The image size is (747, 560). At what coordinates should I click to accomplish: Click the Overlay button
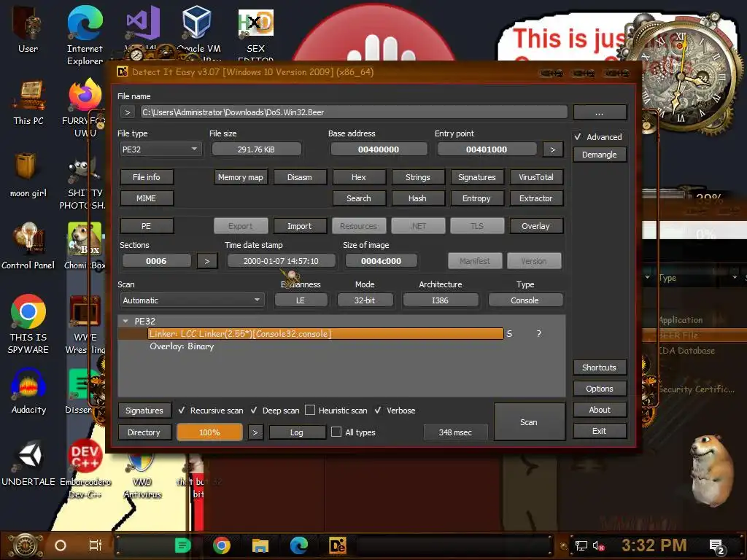536,226
